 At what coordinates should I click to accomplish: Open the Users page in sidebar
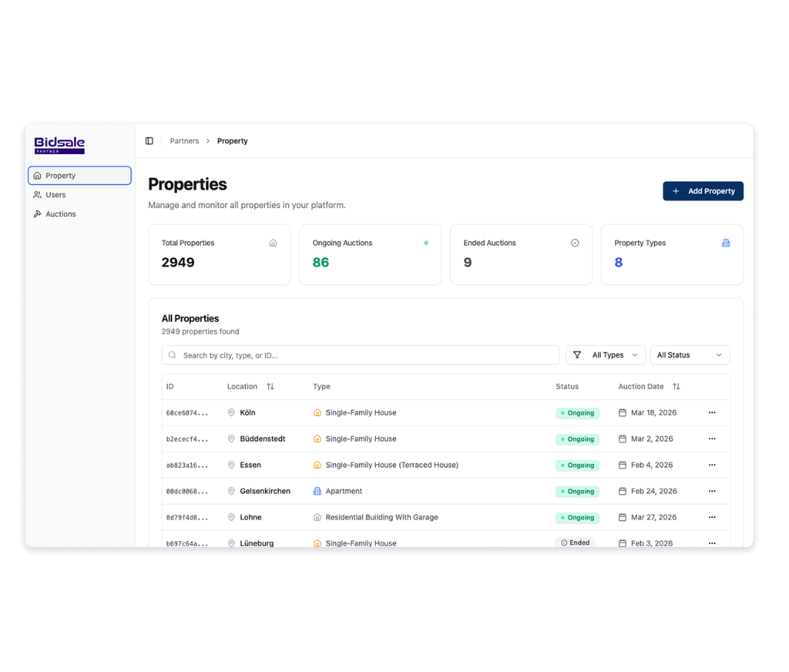(55, 195)
